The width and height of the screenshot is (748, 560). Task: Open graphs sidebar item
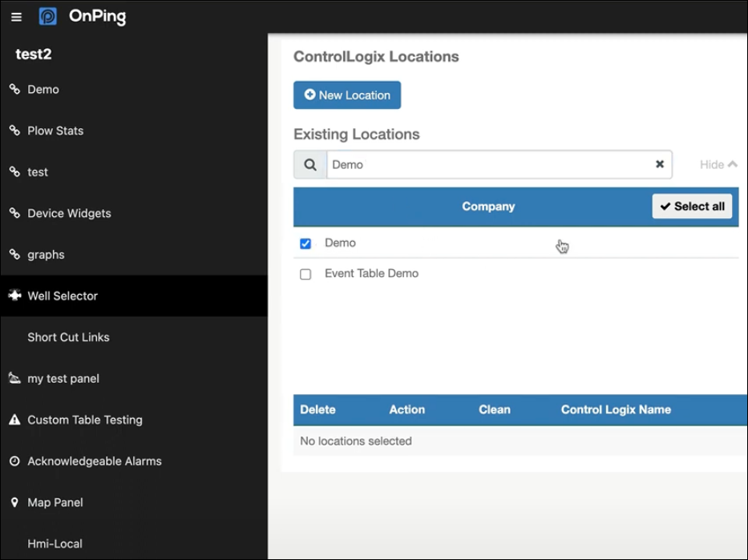click(46, 255)
